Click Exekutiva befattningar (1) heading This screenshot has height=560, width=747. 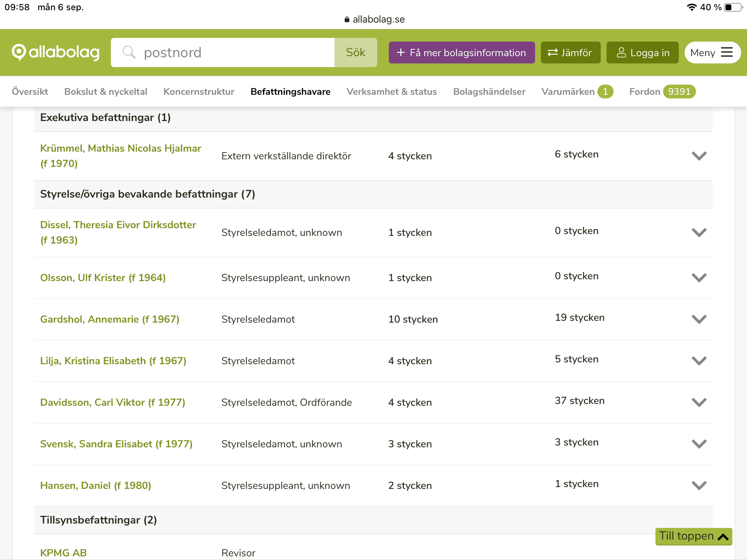105,117
